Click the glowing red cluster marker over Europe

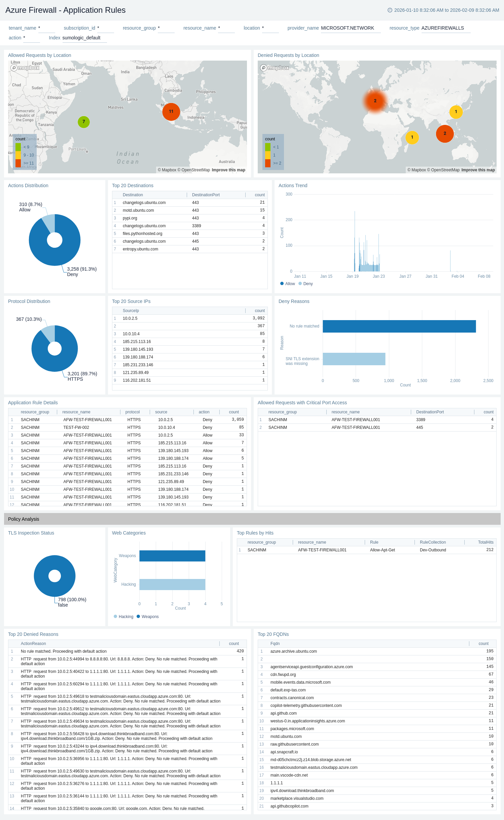click(375, 101)
